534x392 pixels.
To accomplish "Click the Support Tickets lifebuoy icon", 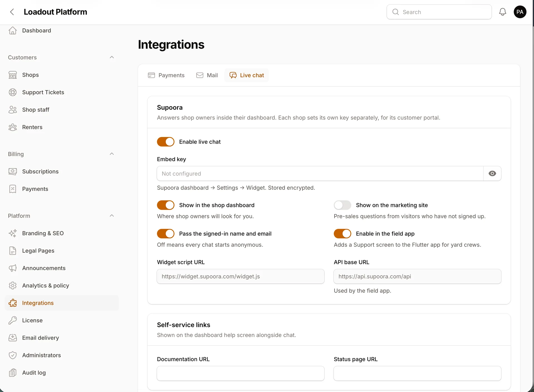I will tap(13, 92).
